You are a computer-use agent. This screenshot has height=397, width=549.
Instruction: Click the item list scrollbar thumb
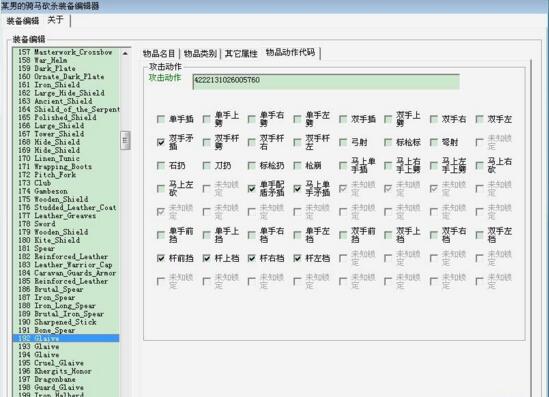tap(125, 140)
